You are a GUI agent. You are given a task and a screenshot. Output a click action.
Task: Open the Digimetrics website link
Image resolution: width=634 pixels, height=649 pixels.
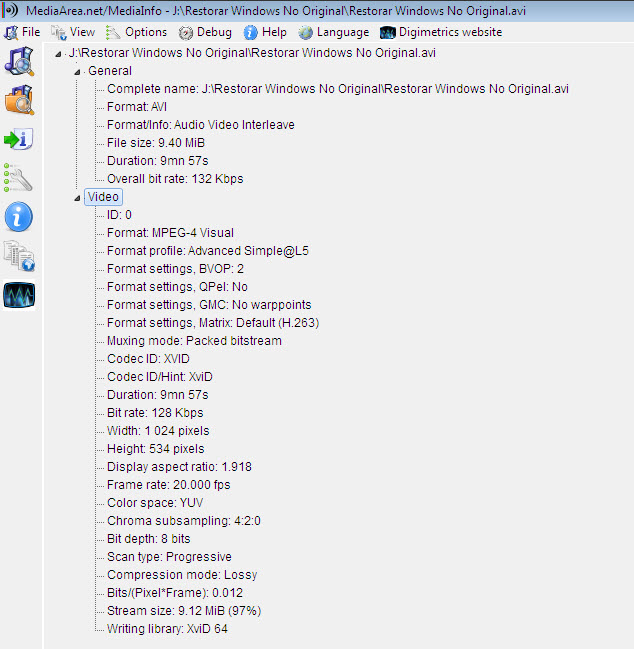tap(450, 32)
